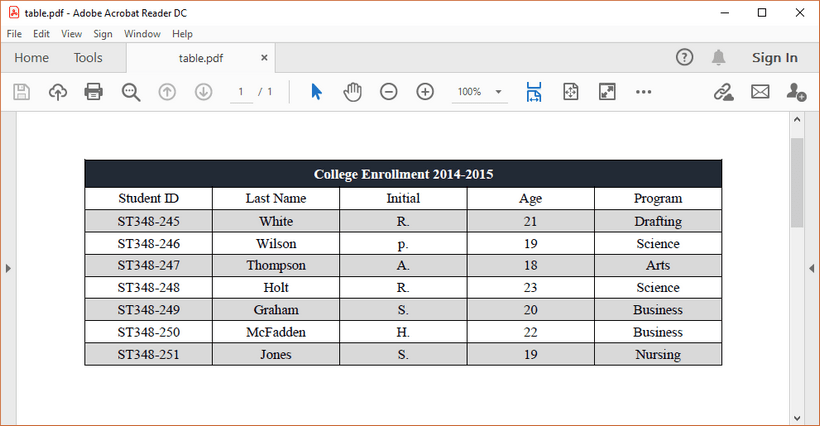The height and width of the screenshot is (426, 820).
Task: Activate the Selection arrow tool
Action: (x=316, y=92)
